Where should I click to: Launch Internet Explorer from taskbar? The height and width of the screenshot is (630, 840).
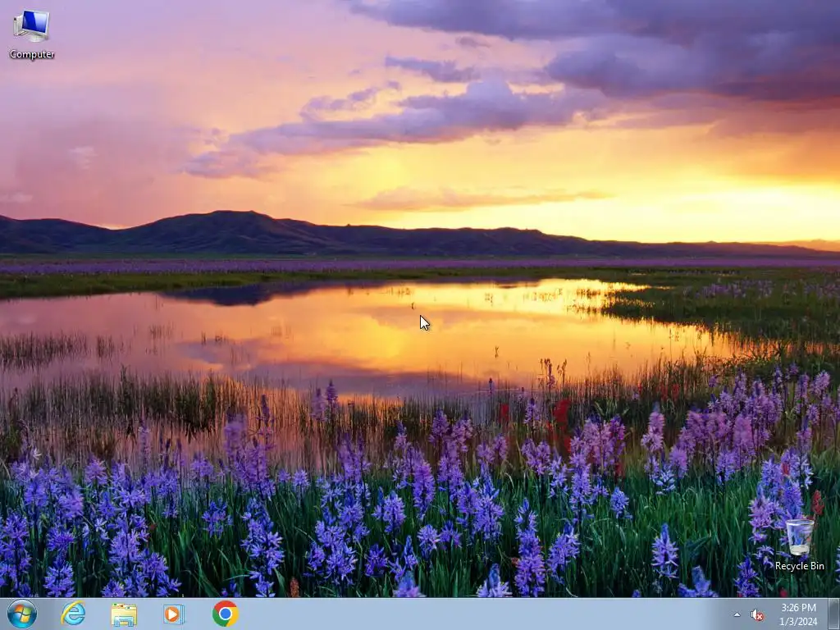coord(73,614)
